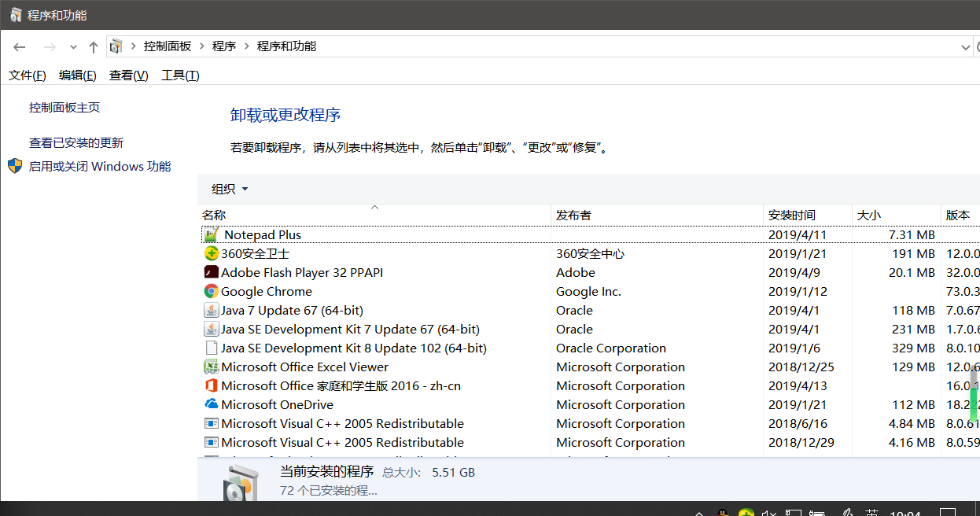
Task: Open the 文件(F) menu
Action: coord(28,76)
